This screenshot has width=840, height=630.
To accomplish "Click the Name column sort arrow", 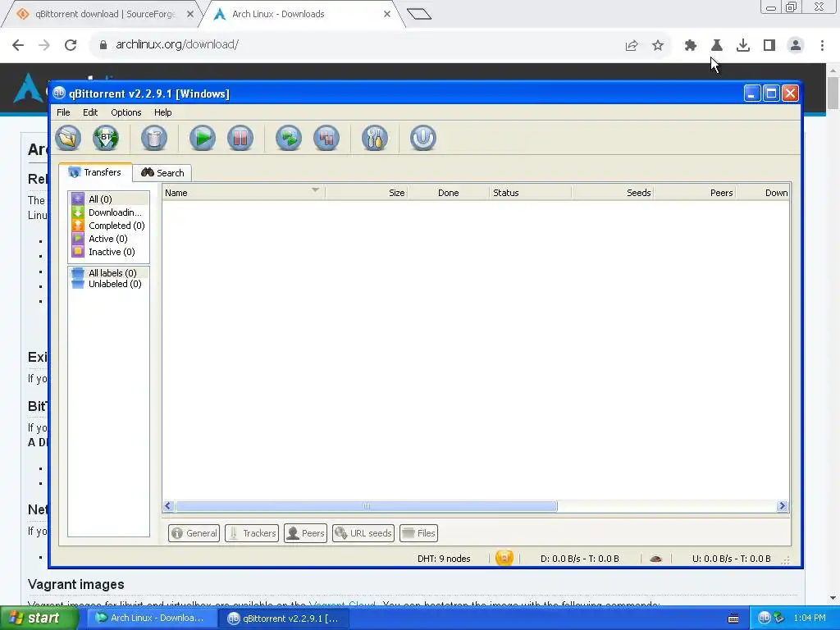I will pyautogui.click(x=316, y=190).
